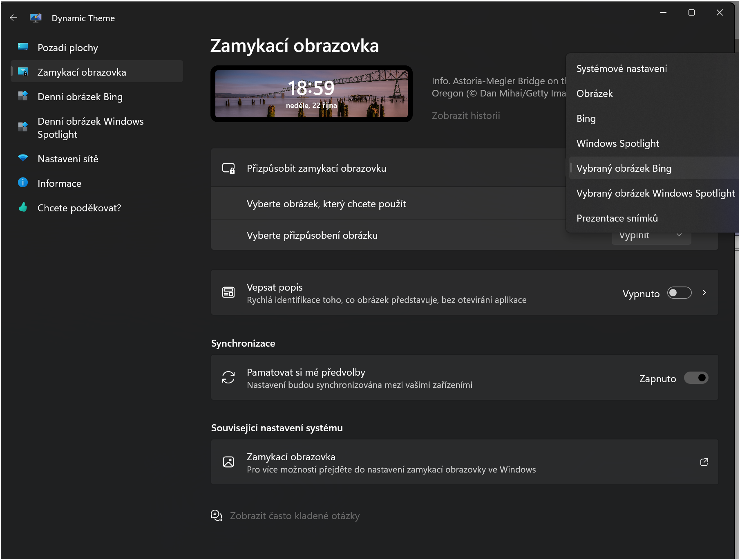Open Pozadí plochy section icon
The width and height of the screenshot is (740, 560).
coord(23,47)
